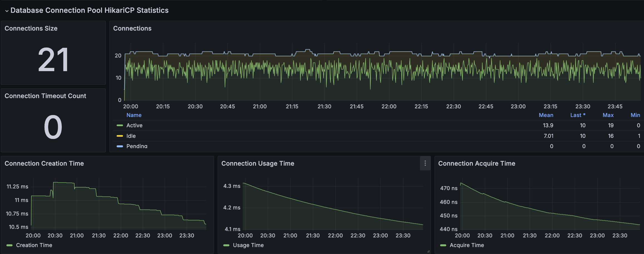
Task: Click the 470 ns axis label in Acquire Time
Action: tap(449, 188)
